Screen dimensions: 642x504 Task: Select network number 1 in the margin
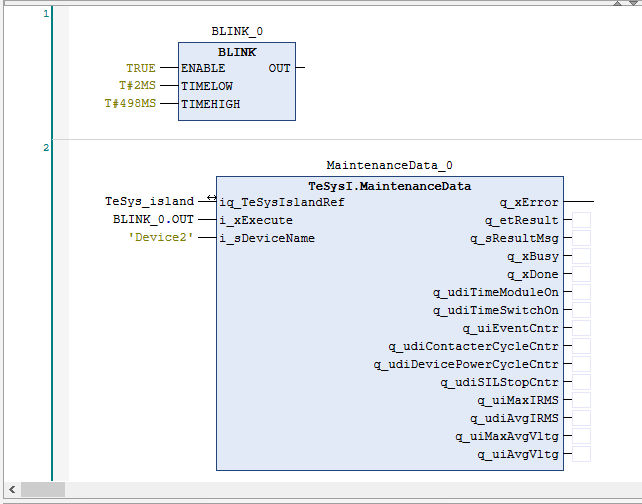click(x=46, y=14)
